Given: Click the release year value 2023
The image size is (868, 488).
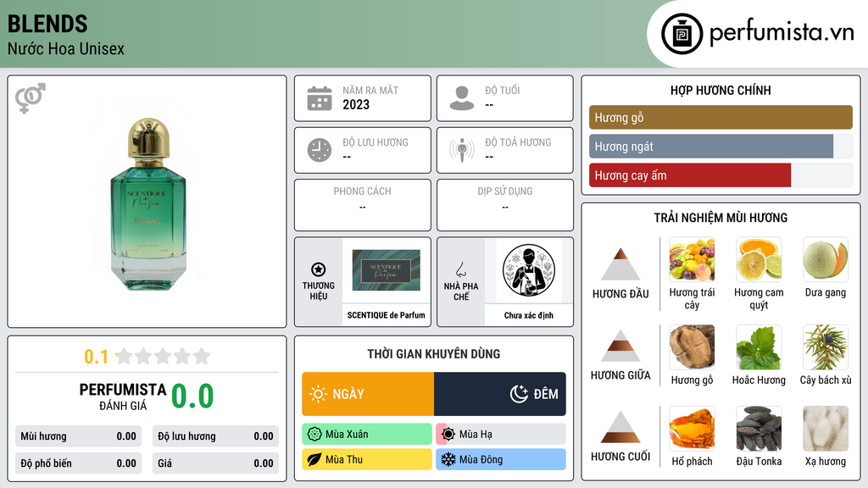Looking at the screenshot, I should point(356,104).
